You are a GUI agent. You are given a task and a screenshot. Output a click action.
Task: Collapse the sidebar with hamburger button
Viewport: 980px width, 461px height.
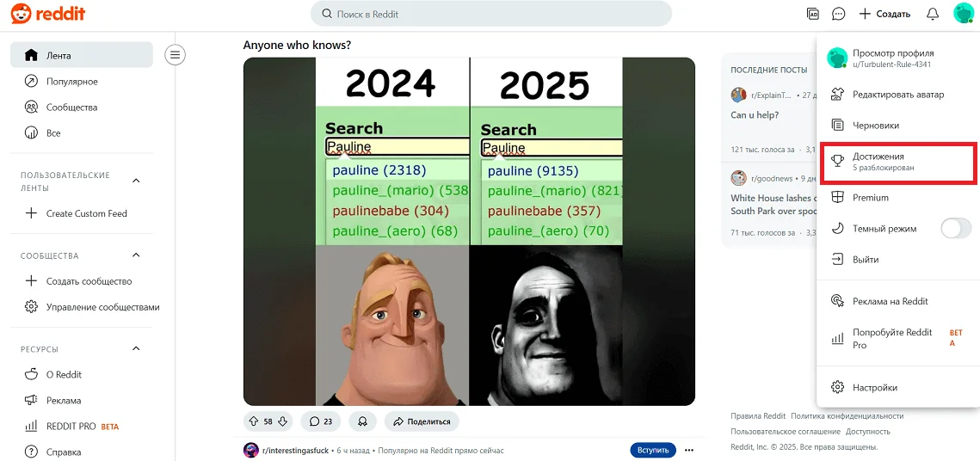pos(175,55)
